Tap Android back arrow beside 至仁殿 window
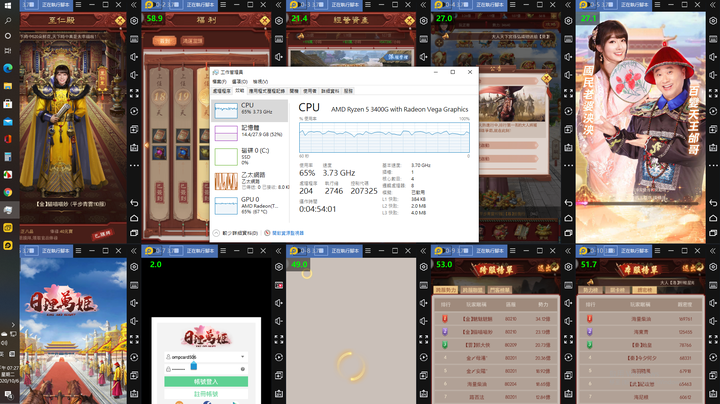720x404 pixels. click(x=134, y=202)
